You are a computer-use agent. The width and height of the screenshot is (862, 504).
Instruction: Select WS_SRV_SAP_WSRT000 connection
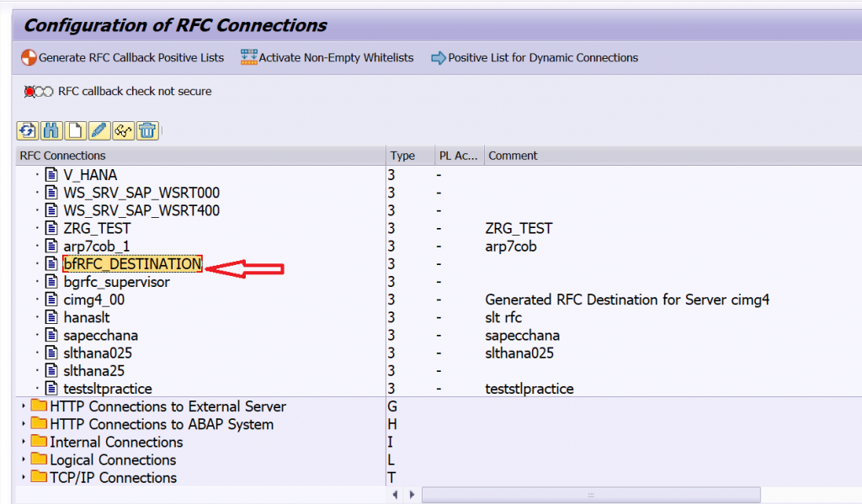click(141, 193)
